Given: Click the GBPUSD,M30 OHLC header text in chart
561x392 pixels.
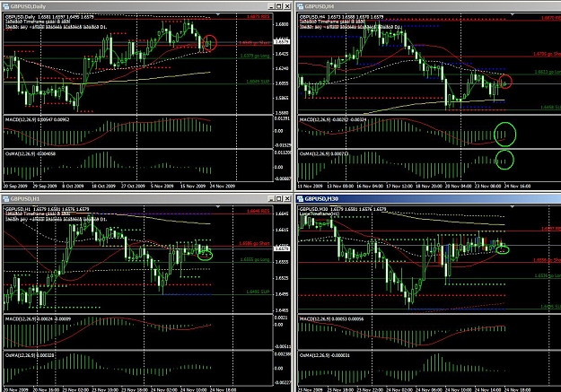Looking at the screenshot, I should [x=343, y=209].
